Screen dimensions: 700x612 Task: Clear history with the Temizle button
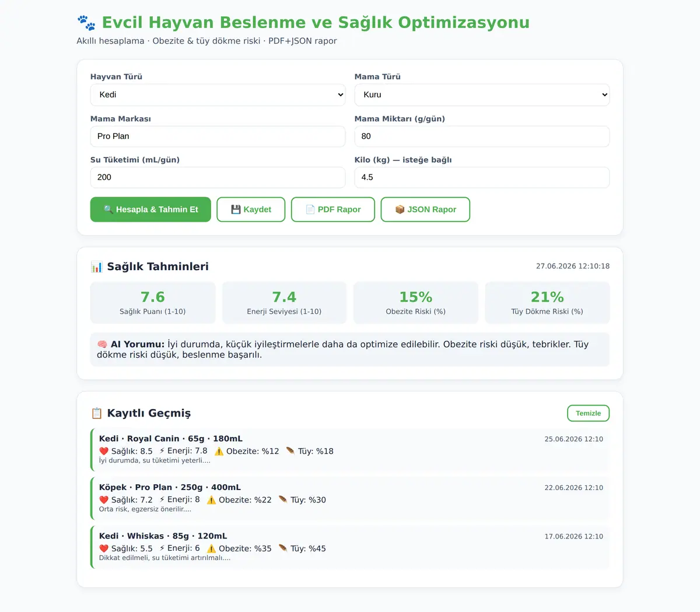pos(588,413)
